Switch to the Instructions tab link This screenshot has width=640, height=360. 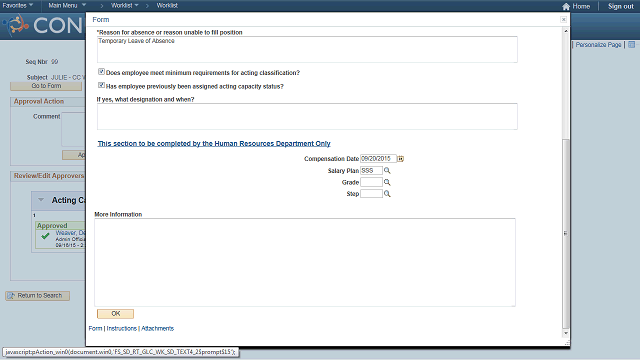[x=122, y=328]
